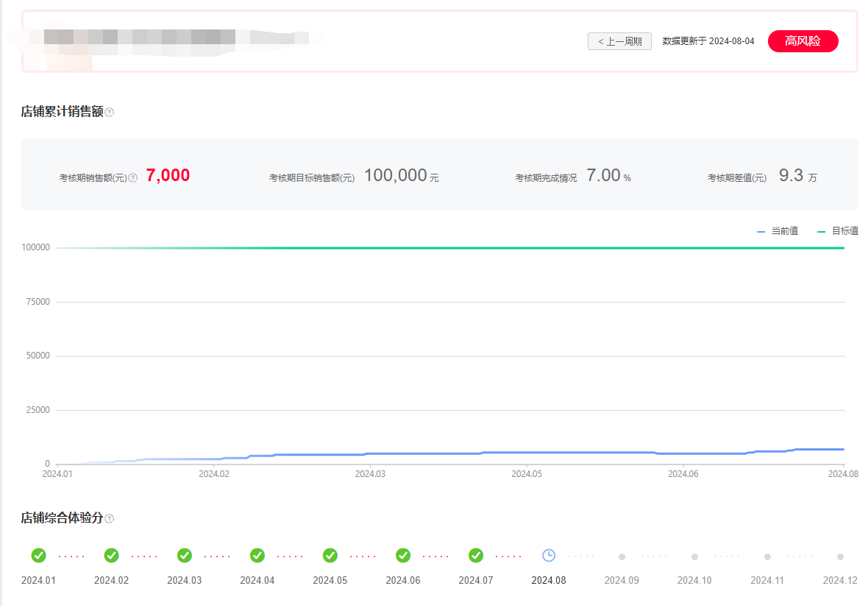Select the gray dot for 2024.10
This screenshot has width=868, height=611.
pos(694,557)
